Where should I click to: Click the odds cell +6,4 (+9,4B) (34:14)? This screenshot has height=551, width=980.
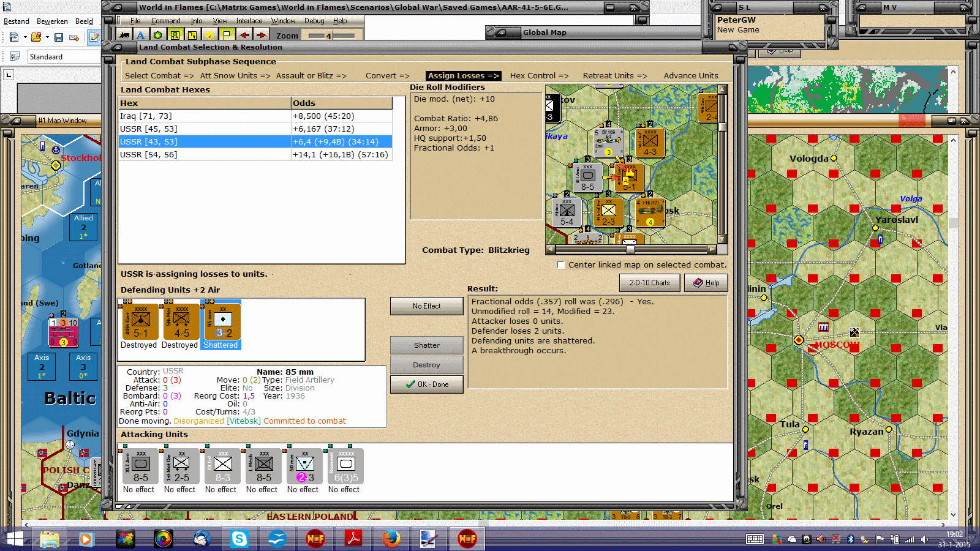click(x=341, y=141)
